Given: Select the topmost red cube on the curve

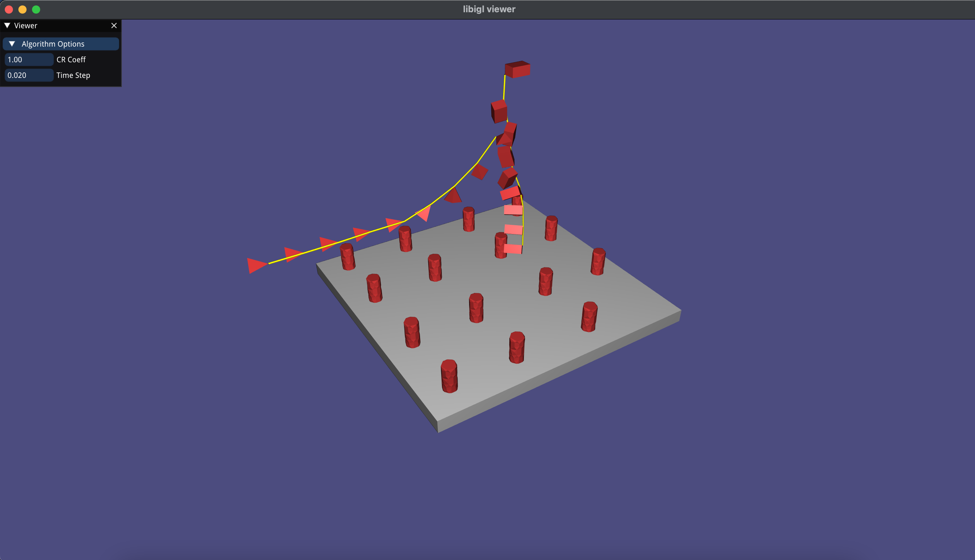Looking at the screenshot, I should [517, 69].
